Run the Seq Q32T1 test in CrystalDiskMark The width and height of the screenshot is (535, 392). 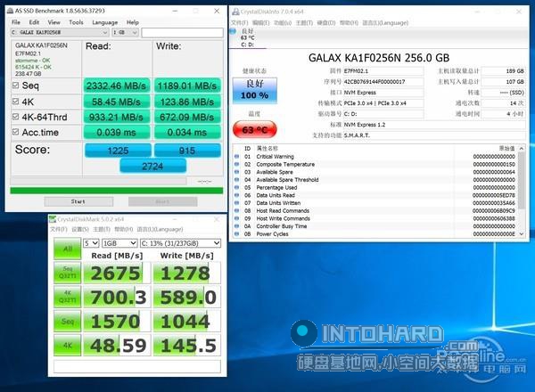pyautogui.click(x=68, y=273)
